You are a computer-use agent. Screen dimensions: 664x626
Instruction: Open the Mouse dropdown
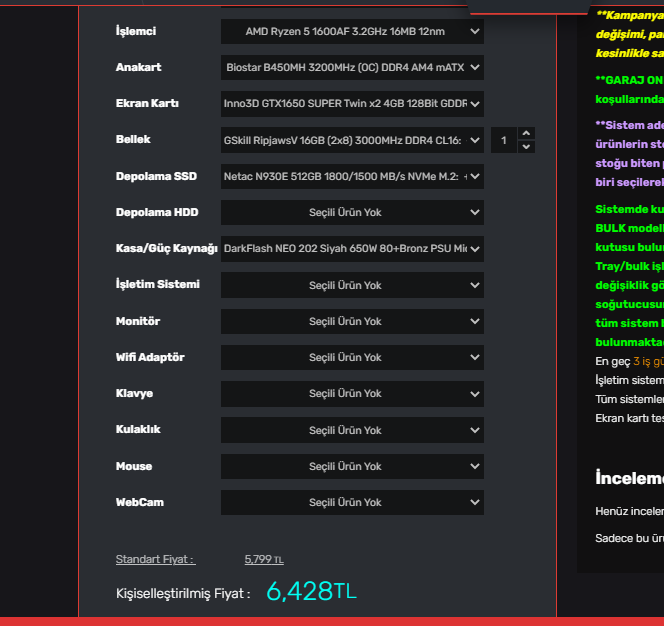click(352, 466)
